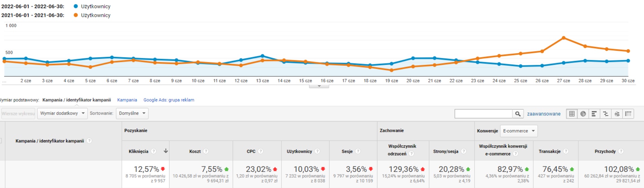Click the table search input field
644x188 pixels.
tap(483, 114)
